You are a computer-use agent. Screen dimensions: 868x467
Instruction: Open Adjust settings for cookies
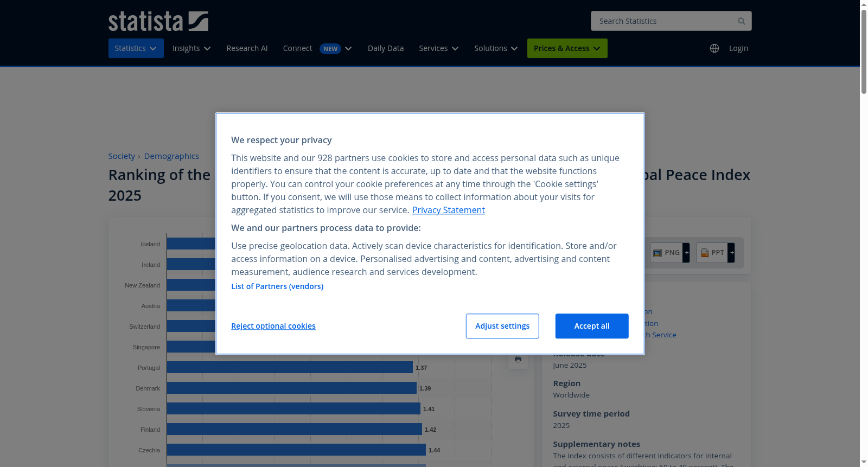[502, 326]
